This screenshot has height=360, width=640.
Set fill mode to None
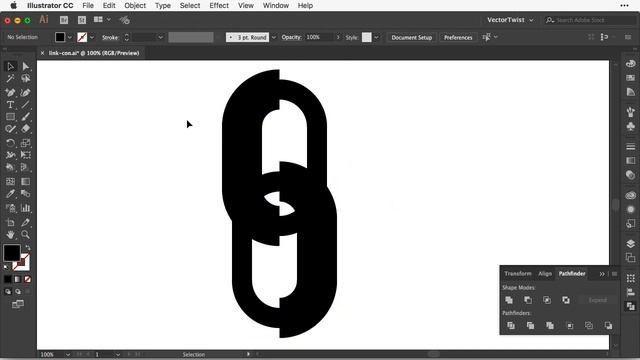point(27,279)
